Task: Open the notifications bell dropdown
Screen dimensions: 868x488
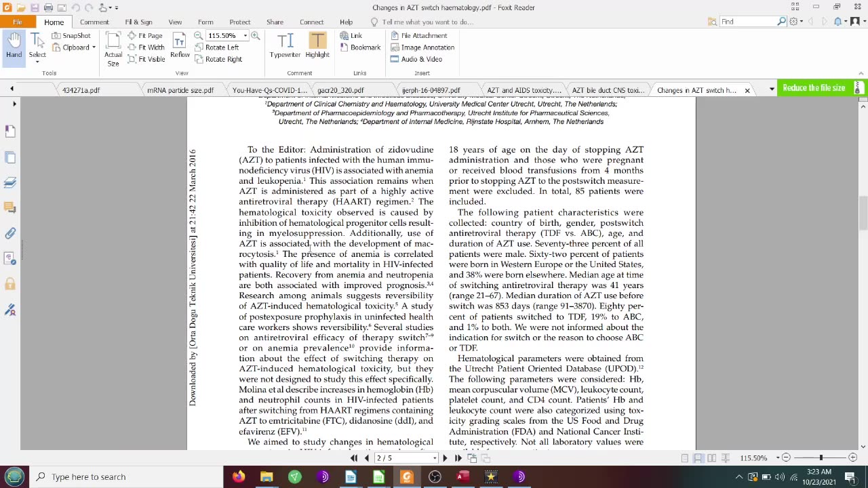Action: pyautogui.click(x=840, y=22)
